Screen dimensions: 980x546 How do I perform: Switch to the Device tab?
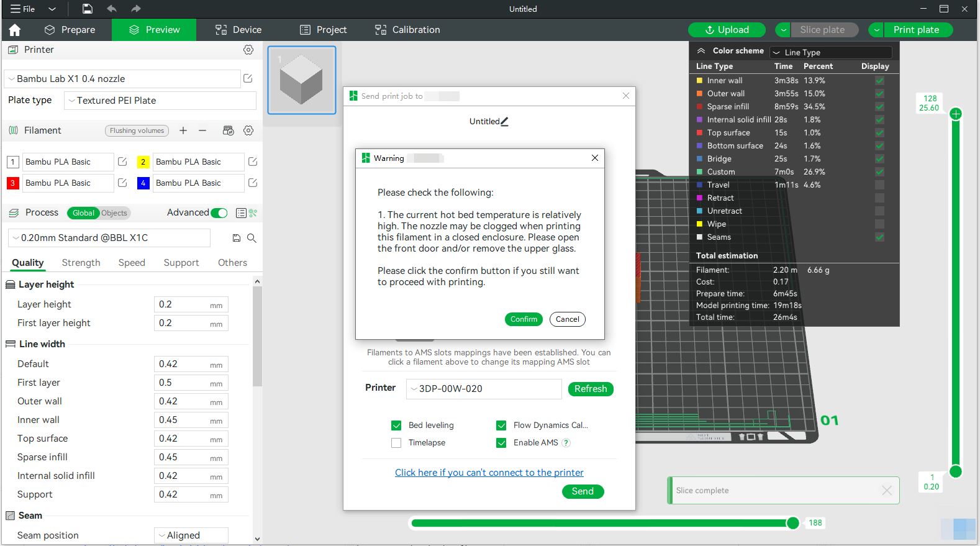click(238, 30)
